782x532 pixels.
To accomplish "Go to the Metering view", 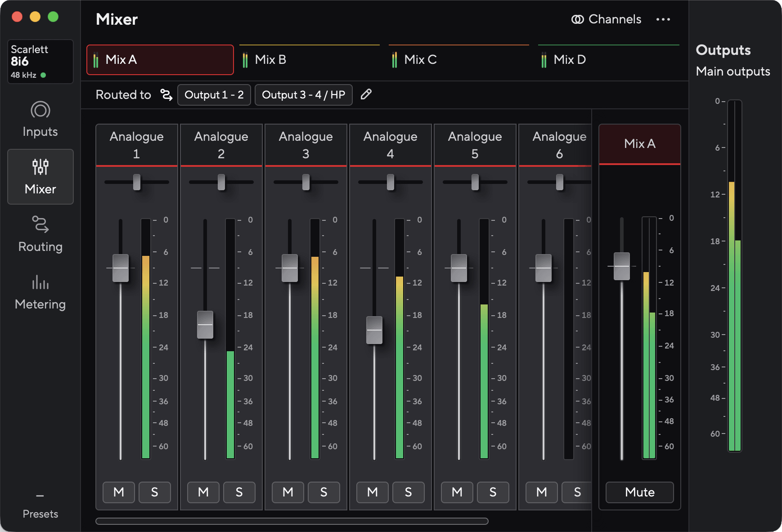I will pyautogui.click(x=40, y=292).
